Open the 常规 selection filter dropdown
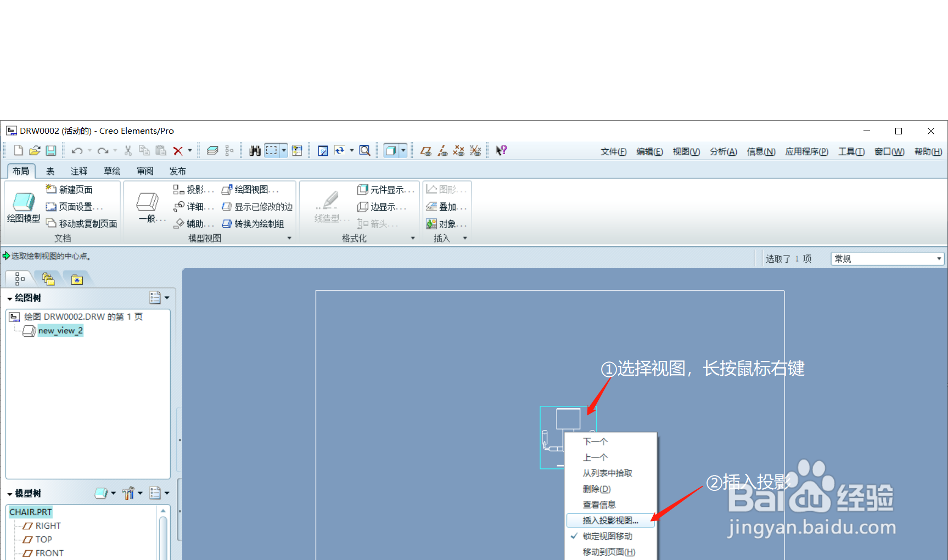Image resolution: width=948 pixels, height=560 pixels. click(939, 258)
